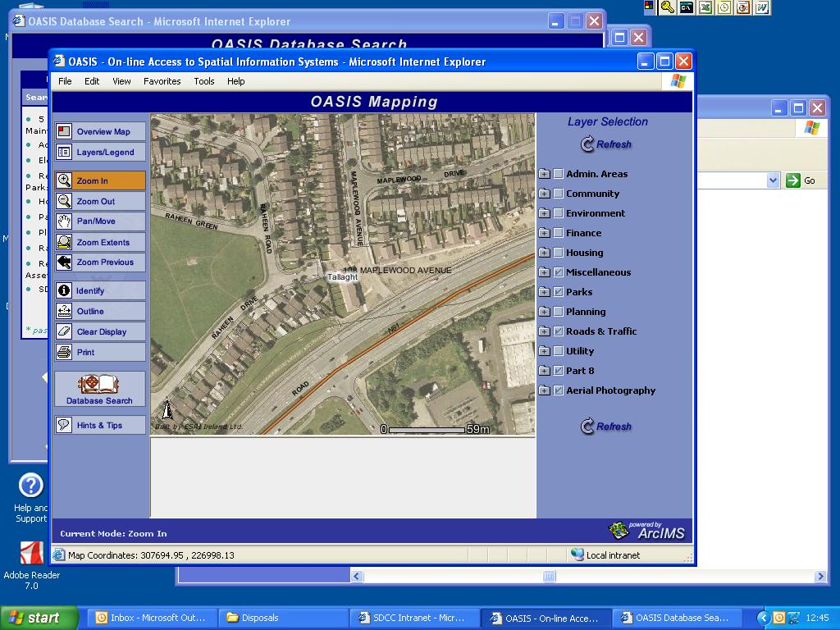The height and width of the screenshot is (630, 840).
Task: Expand the Admin. Areas layer group
Action: (x=544, y=174)
